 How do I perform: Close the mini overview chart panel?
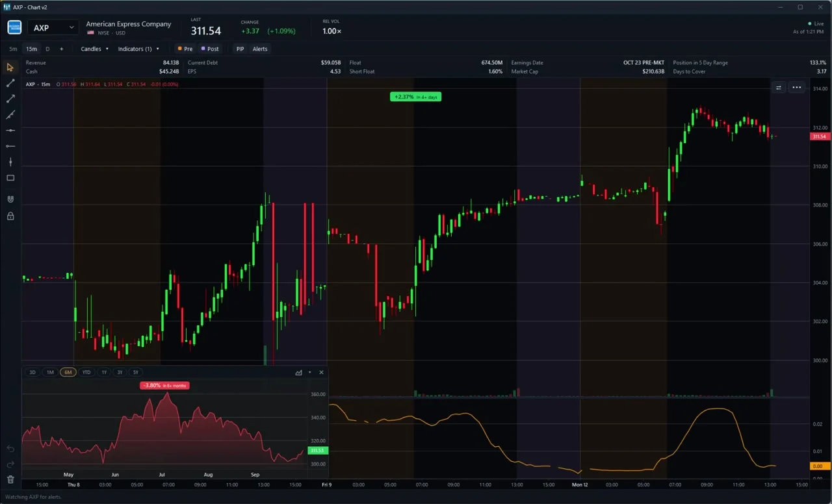tap(321, 372)
